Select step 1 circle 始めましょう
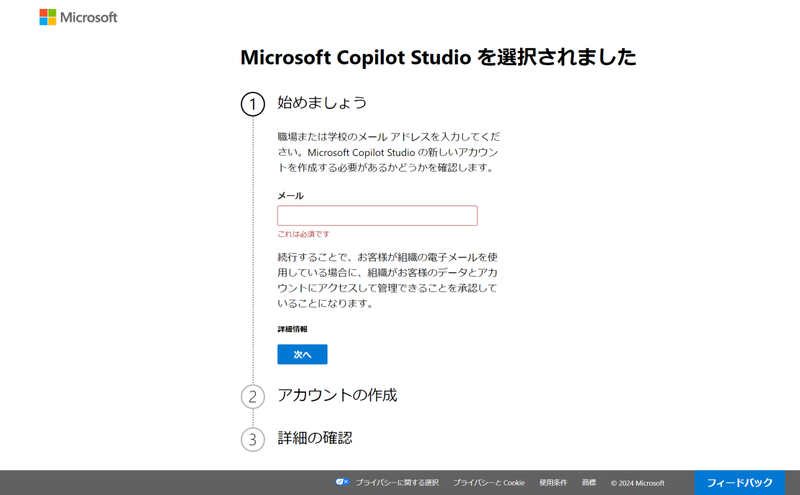The height and width of the screenshot is (495, 800). point(253,104)
